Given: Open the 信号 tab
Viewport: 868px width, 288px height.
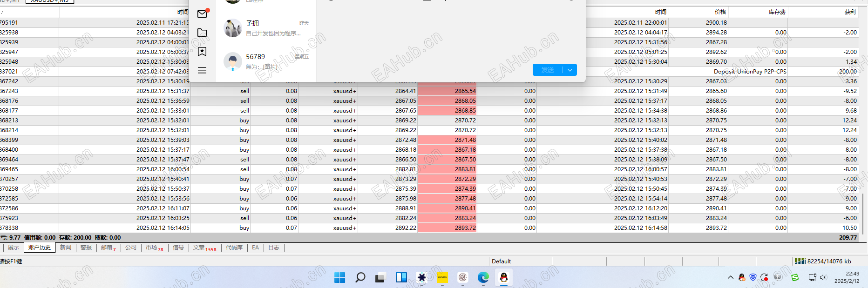Looking at the screenshot, I should (178, 248).
